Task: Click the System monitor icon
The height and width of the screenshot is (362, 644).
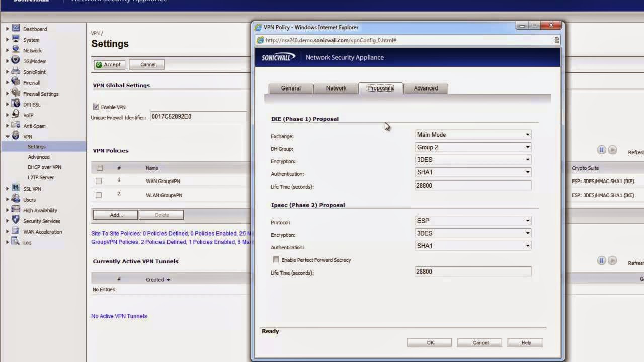Action: (x=16, y=39)
